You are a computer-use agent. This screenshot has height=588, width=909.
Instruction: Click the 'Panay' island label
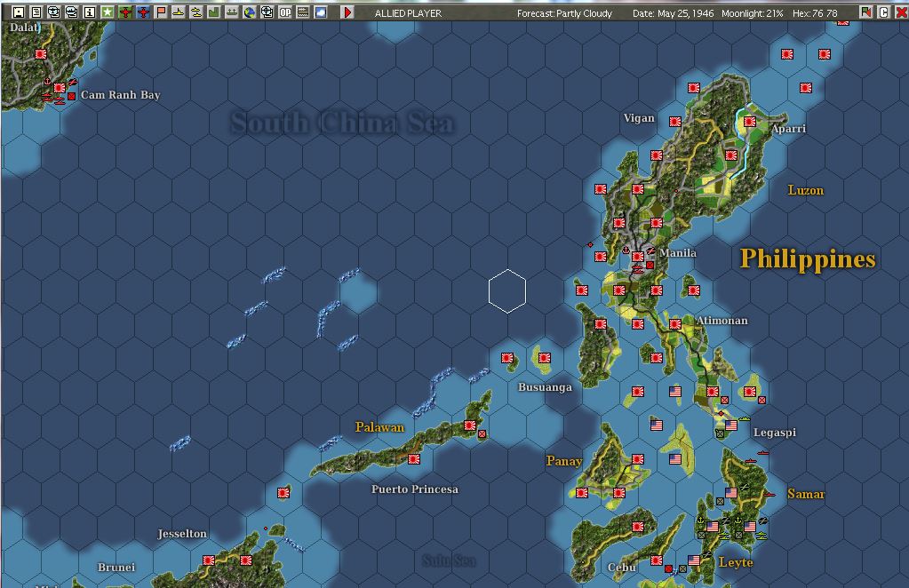coord(564,461)
